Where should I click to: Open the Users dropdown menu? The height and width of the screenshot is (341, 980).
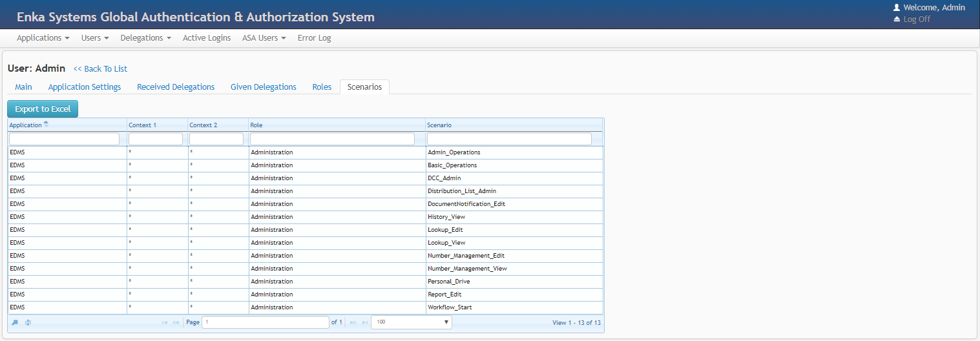[x=95, y=38]
